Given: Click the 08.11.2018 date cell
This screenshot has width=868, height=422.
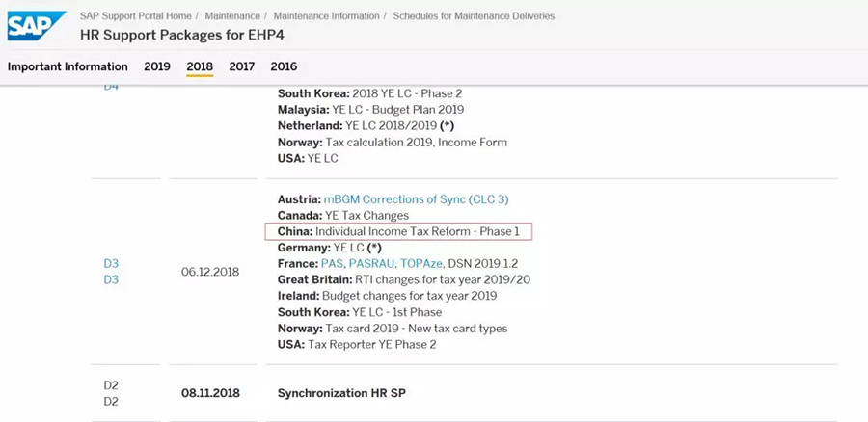Looking at the screenshot, I should pyautogui.click(x=210, y=393).
